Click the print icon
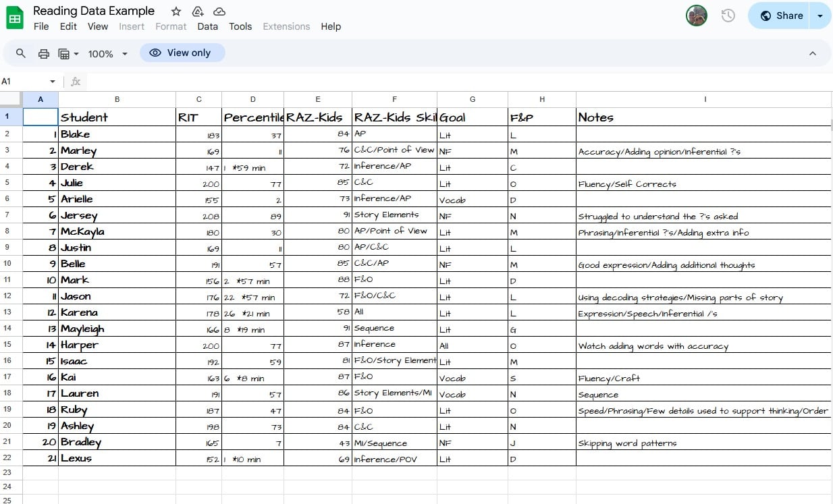 pos(44,53)
